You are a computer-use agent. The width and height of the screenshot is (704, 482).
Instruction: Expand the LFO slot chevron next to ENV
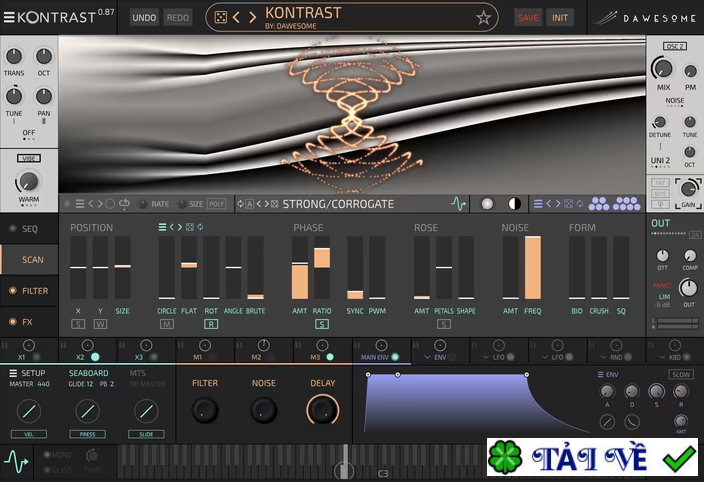(486, 357)
